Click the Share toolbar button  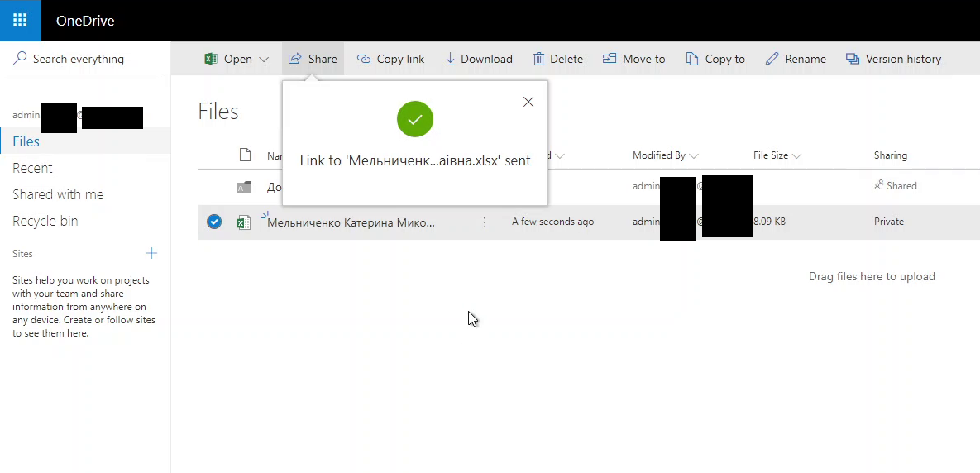click(313, 59)
